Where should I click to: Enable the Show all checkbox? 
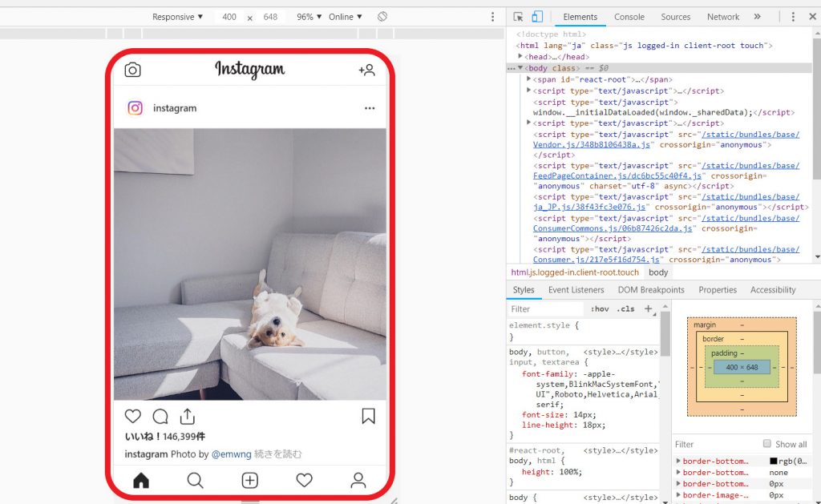(x=767, y=444)
